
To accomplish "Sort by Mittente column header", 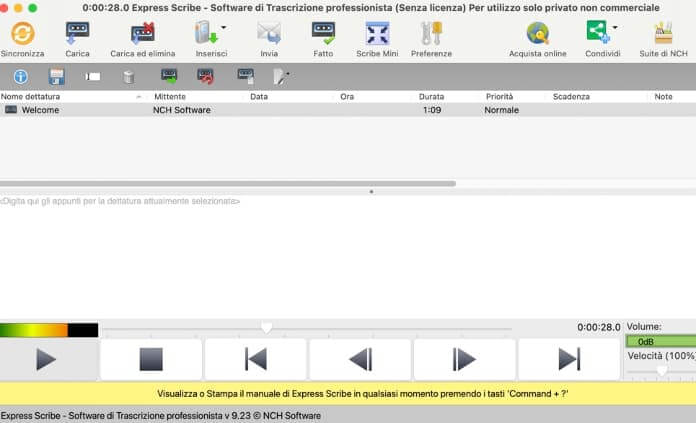I will pyautogui.click(x=170, y=96).
